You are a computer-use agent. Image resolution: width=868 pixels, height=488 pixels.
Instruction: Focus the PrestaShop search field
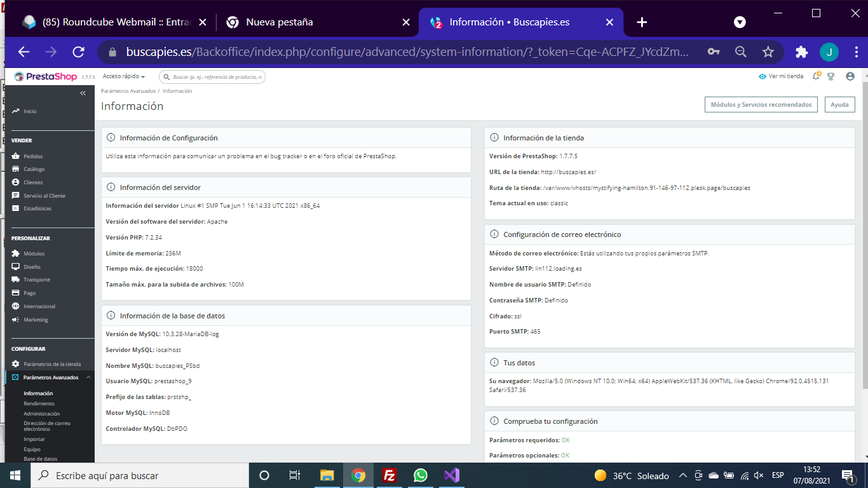tap(212, 77)
